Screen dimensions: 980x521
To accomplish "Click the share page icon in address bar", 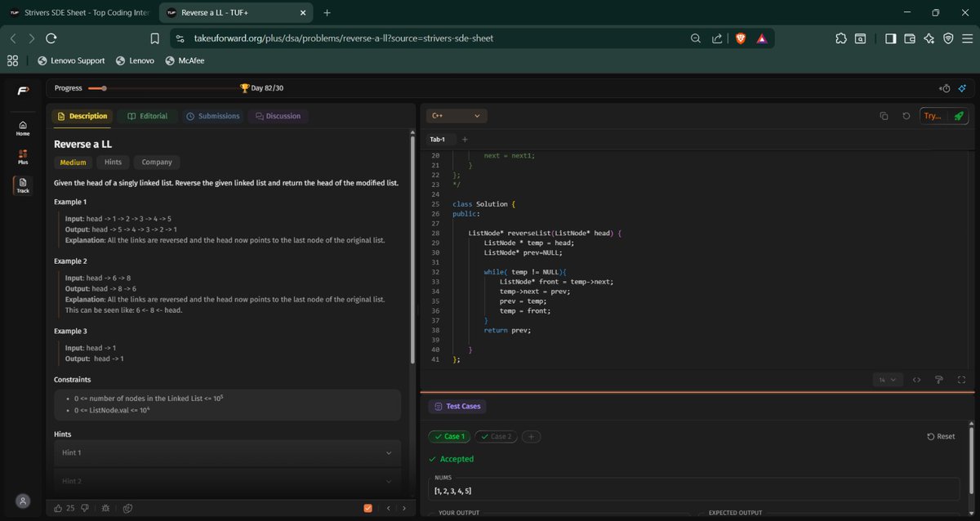I will click(717, 38).
